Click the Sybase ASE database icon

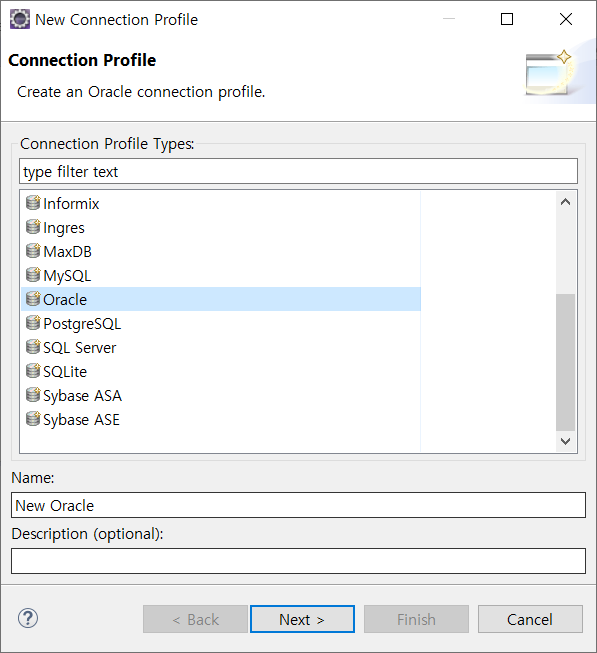33,419
